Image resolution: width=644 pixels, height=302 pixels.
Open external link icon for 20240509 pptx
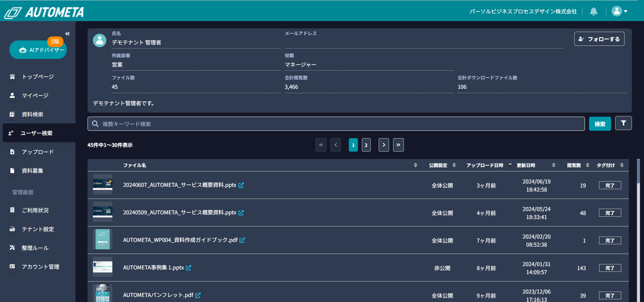pos(241,213)
